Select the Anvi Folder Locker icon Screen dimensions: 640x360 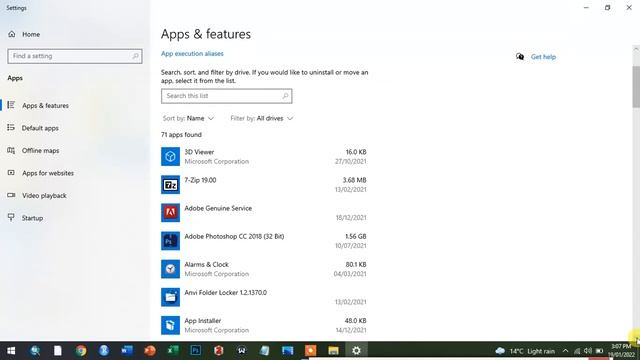(x=170, y=297)
